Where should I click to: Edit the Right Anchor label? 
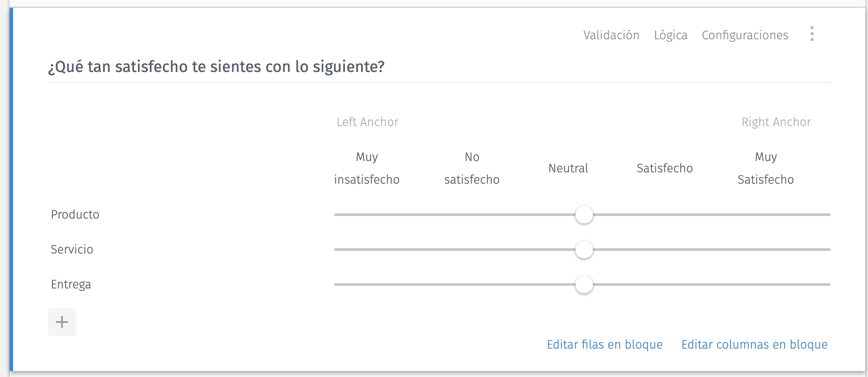tap(776, 122)
